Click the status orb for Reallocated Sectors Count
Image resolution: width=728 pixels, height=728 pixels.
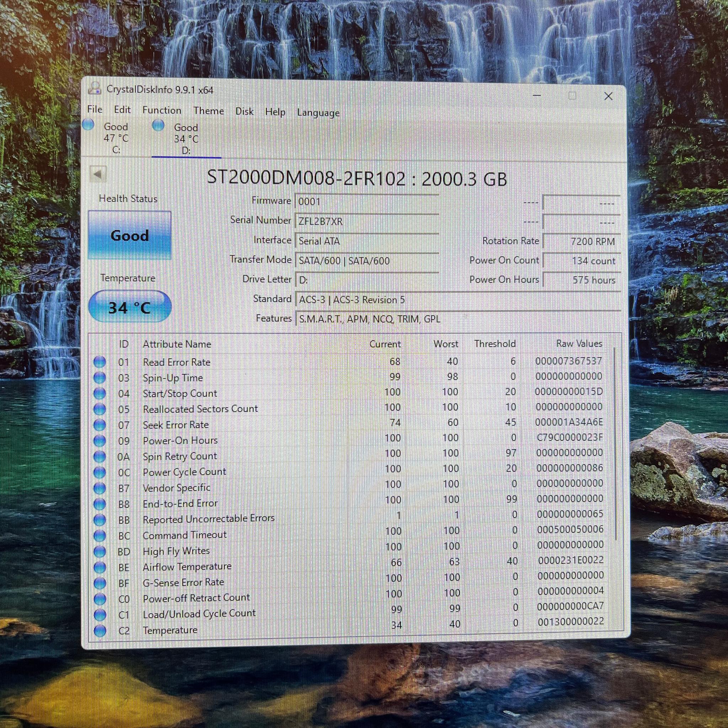click(100, 409)
